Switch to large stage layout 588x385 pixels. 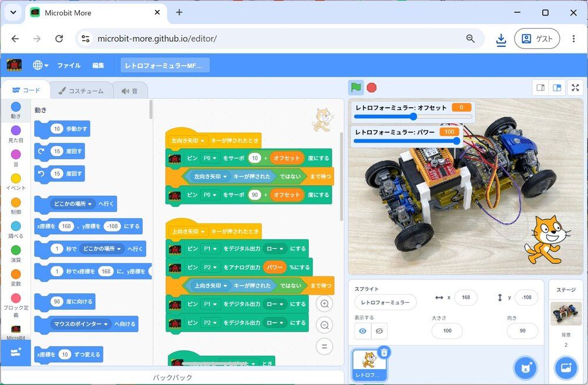[557, 88]
